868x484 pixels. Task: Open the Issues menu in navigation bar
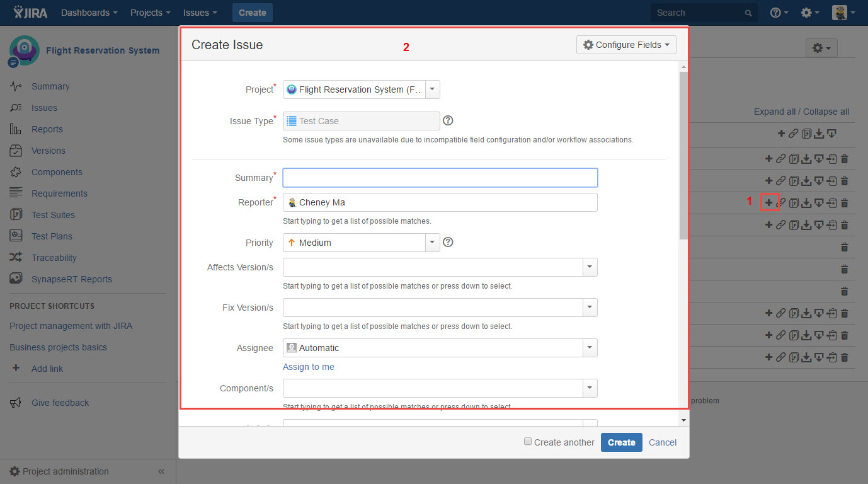[x=200, y=13]
